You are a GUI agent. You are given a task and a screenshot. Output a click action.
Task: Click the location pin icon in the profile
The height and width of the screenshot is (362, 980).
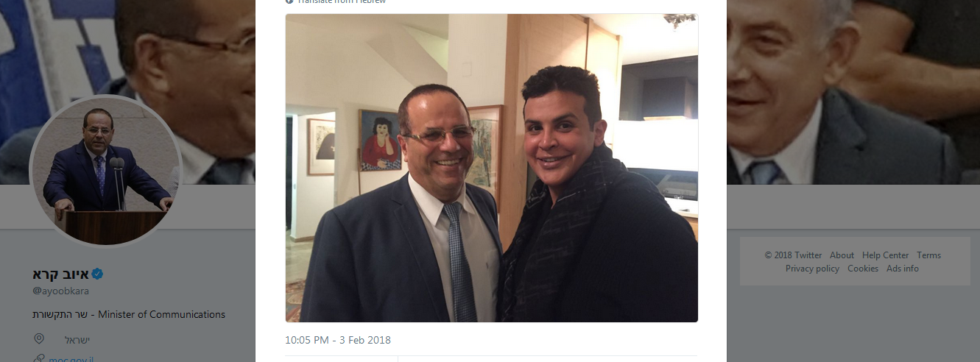[x=39, y=339]
